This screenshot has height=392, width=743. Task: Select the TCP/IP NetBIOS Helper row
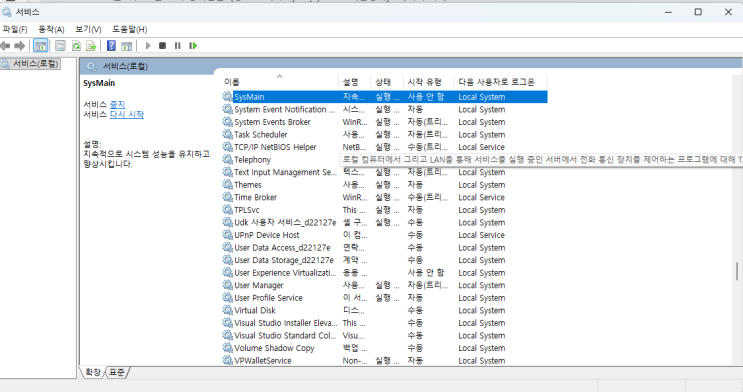(384, 147)
